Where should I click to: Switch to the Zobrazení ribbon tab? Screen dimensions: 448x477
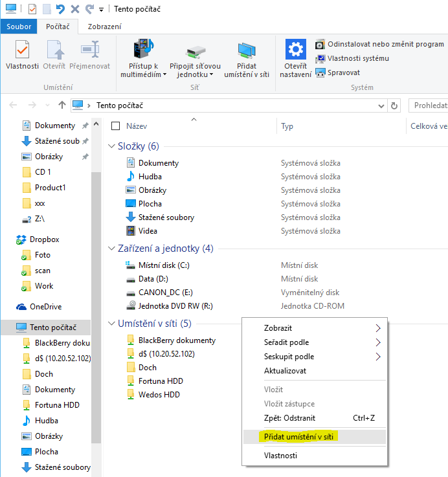pos(104,27)
